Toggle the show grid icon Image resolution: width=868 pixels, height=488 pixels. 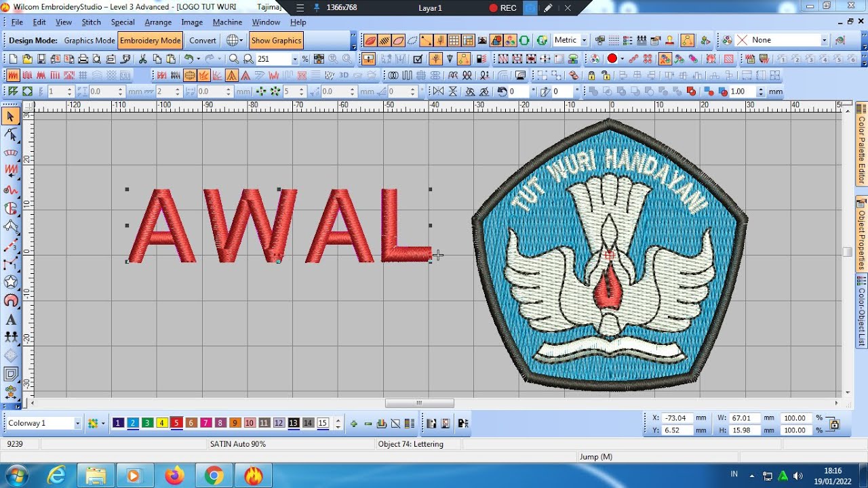(454, 40)
